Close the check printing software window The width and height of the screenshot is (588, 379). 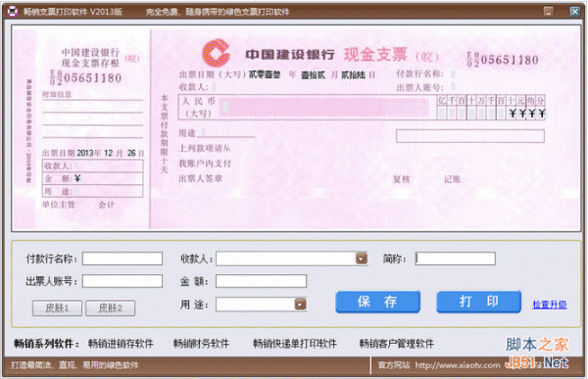click(x=574, y=11)
